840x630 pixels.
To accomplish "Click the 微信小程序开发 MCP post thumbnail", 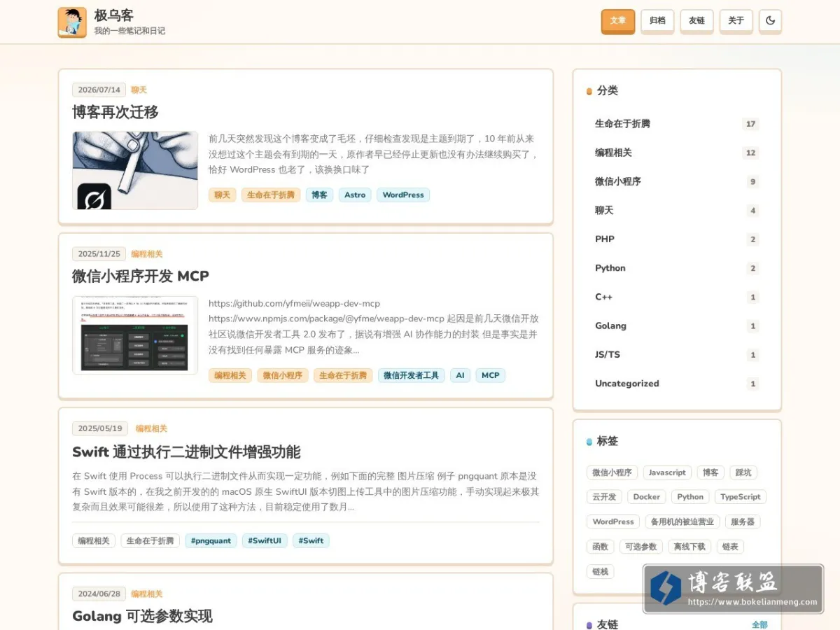I will click(x=135, y=335).
